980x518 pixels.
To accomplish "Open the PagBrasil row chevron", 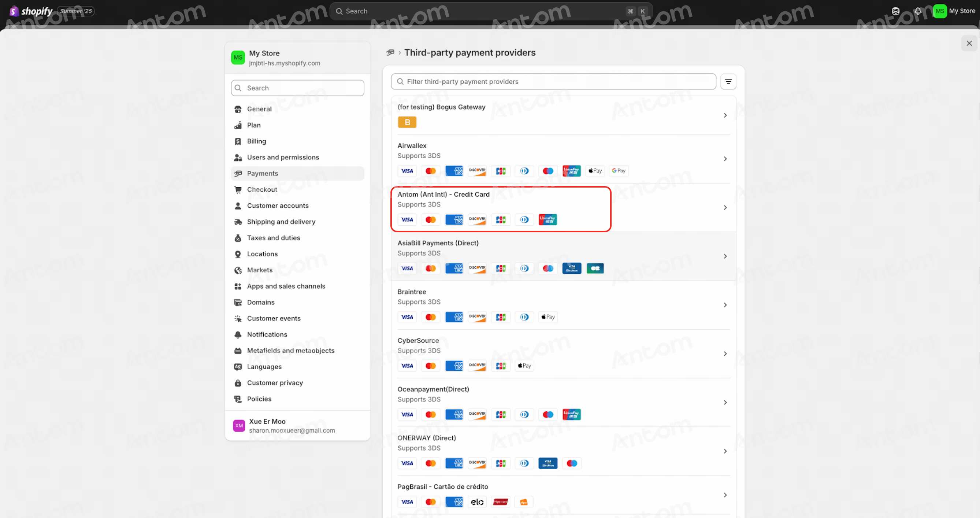I will pos(725,495).
